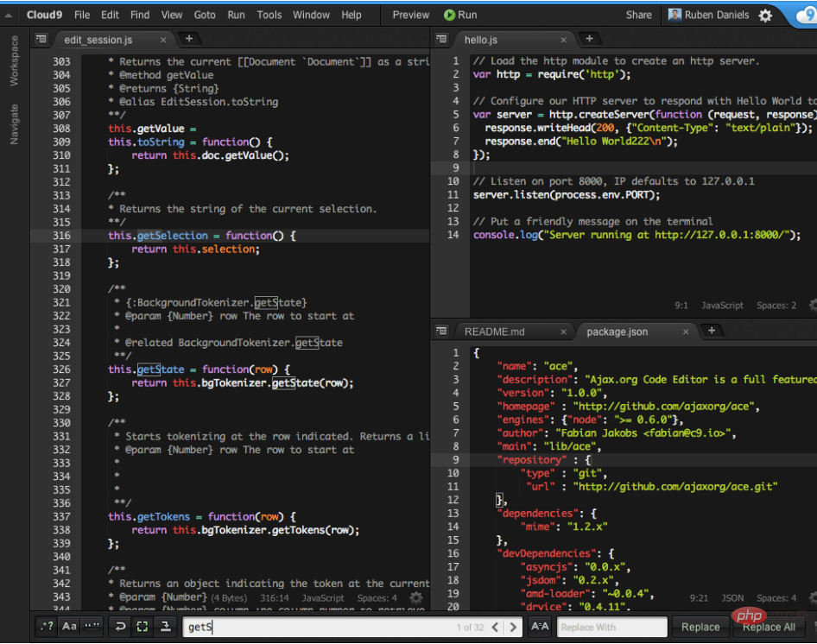Open editor settings gear in edit_session.js status bar
This screenshot has width=817, height=644.
point(416,597)
